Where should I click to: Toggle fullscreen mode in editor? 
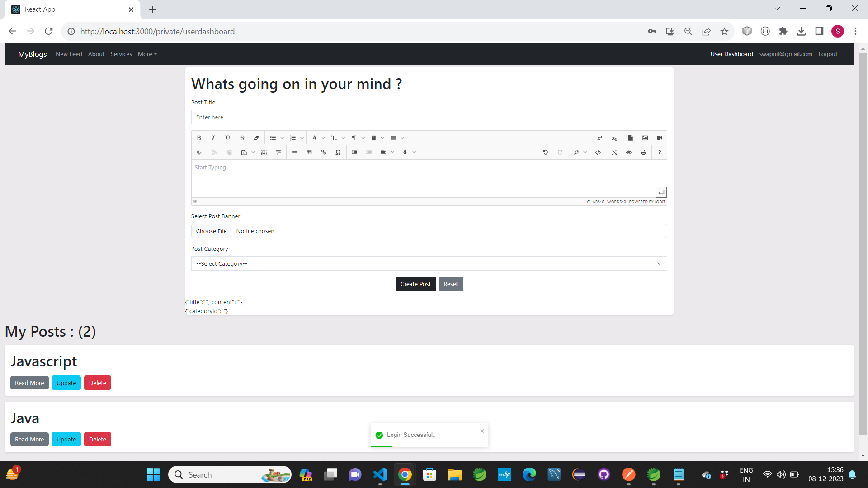pos(615,152)
